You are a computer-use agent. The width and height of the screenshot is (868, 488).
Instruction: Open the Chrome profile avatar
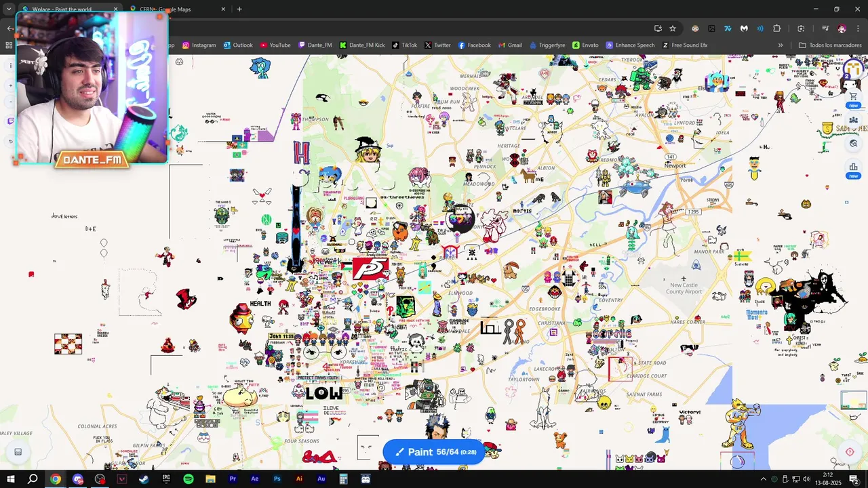tap(842, 28)
